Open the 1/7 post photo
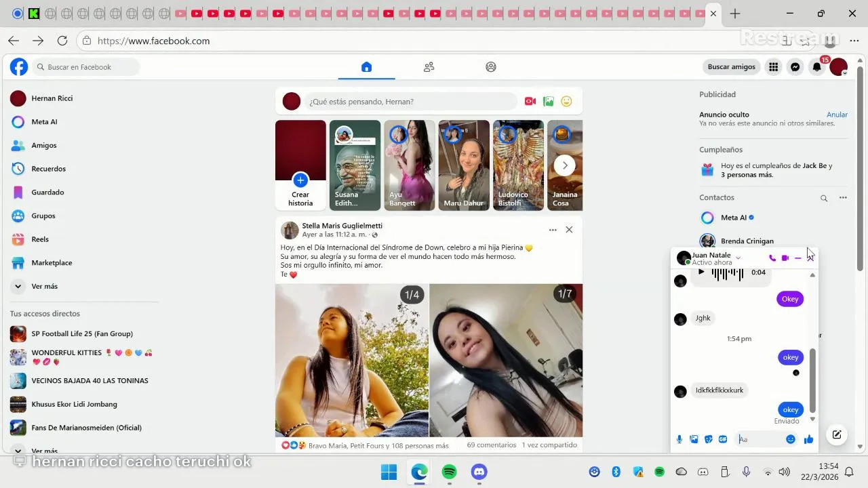 [x=506, y=361]
